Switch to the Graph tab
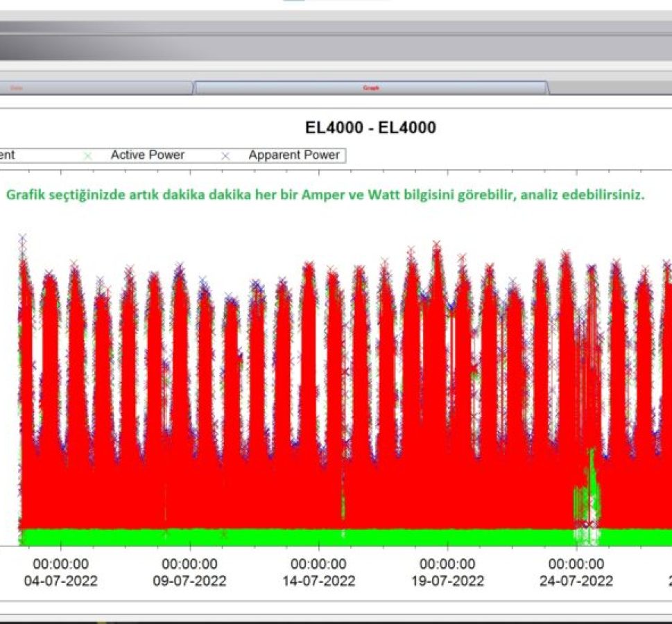The width and height of the screenshot is (672, 624). point(370,88)
